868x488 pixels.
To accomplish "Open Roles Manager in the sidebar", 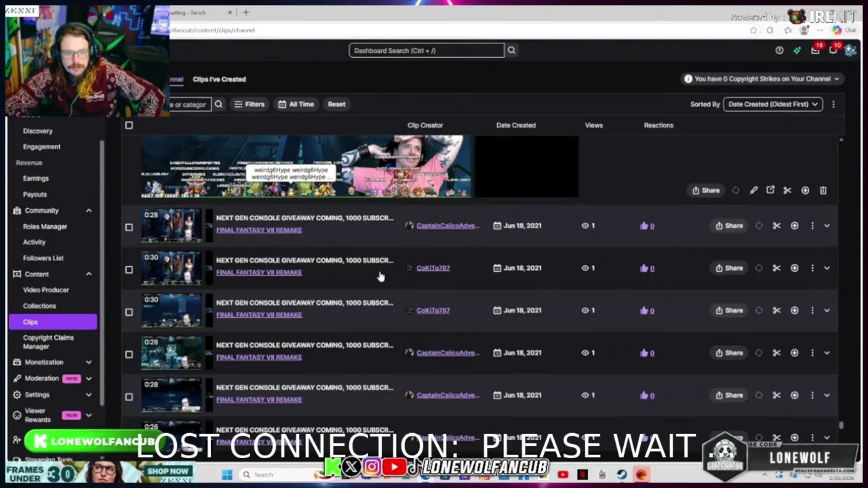I will point(45,226).
